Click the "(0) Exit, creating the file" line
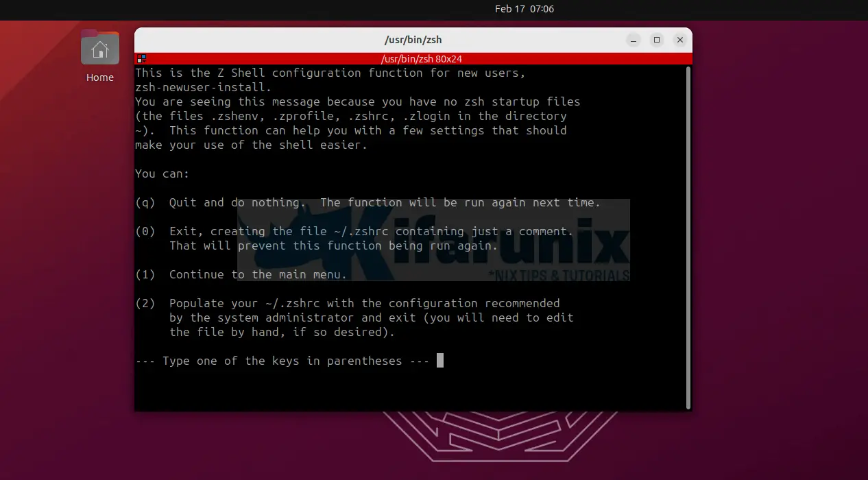868x480 pixels. [x=354, y=231]
